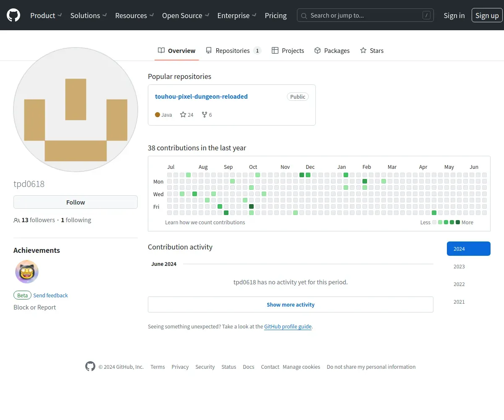Screen dimensions: 504x420
Task: Click the table icon beside Projects
Action: [x=275, y=50]
